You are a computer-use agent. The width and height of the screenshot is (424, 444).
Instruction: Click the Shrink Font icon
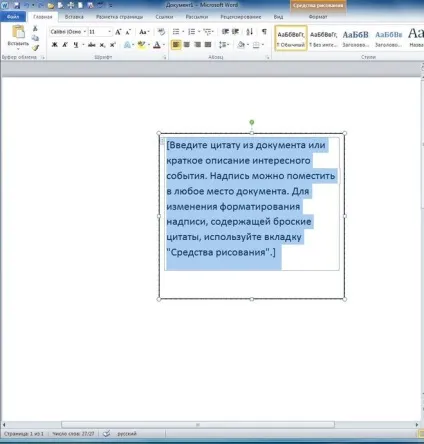[x=128, y=32]
